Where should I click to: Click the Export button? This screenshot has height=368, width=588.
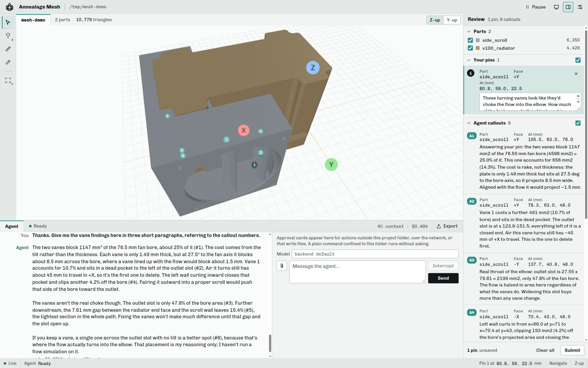(x=447, y=226)
